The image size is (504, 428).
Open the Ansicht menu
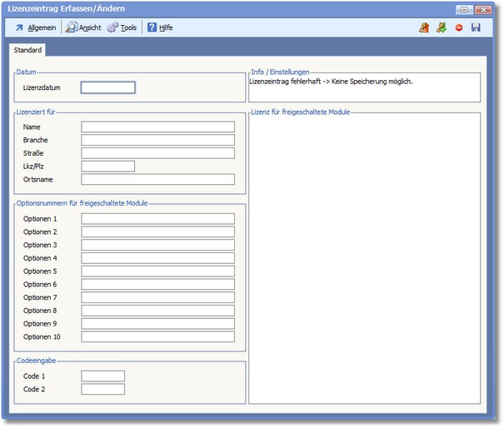tap(83, 27)
